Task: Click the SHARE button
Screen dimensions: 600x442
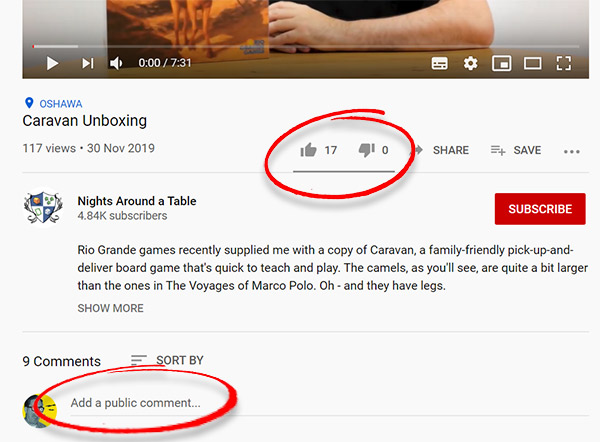Action: [x=441, y=150]
